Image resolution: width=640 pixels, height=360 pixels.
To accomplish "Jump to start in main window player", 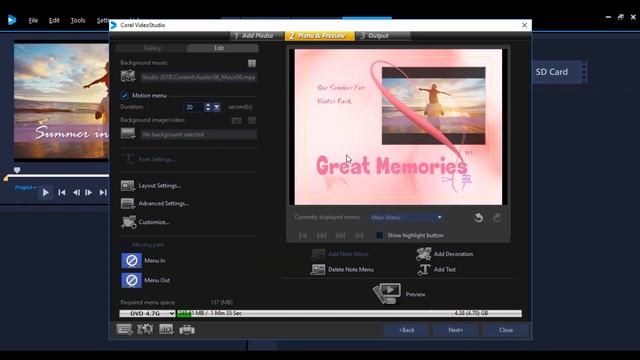I will [62, 192].
